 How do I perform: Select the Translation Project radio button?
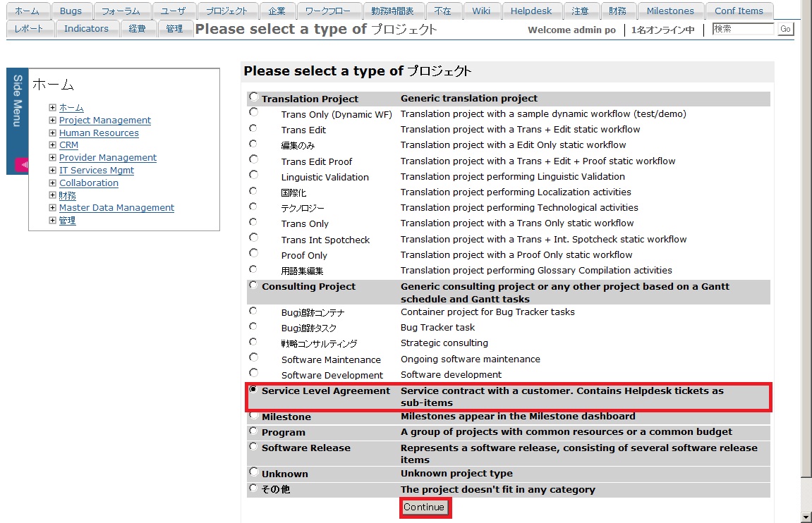[254, 97]
